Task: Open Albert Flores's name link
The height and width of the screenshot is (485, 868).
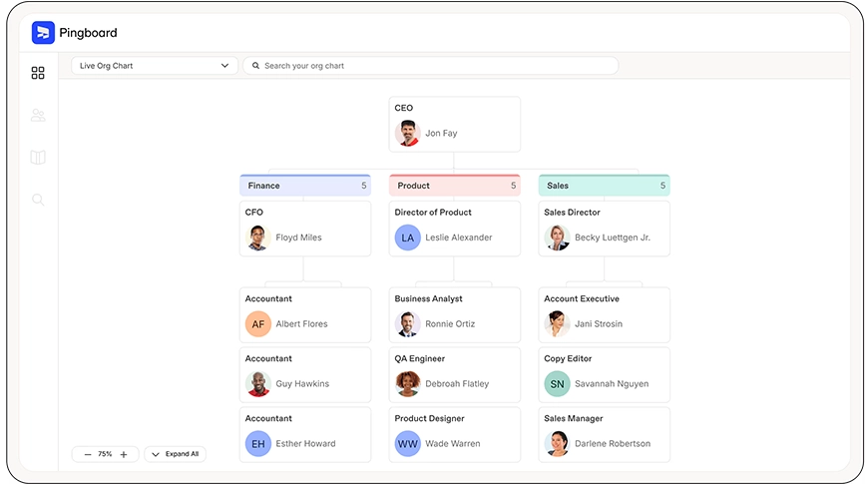Action: (301, 324)
